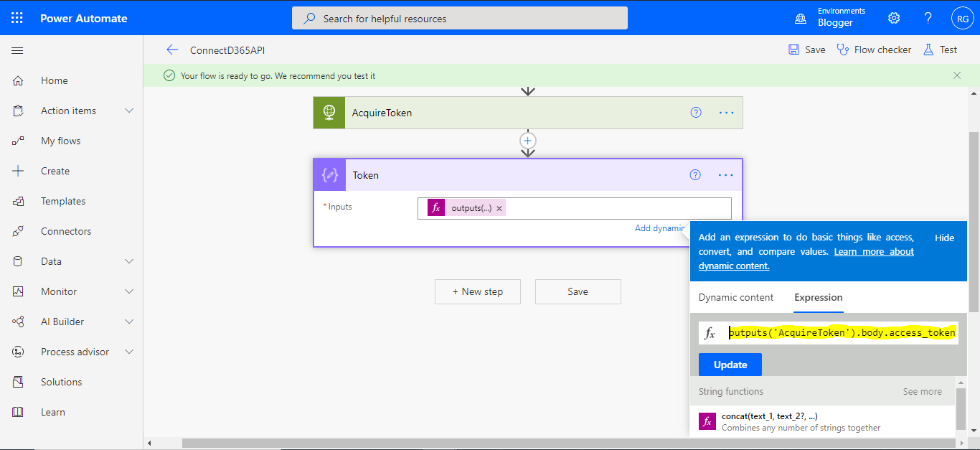Screen dimensions: 980x450
Task: Add a New step to the flow
Action: (477, 291)
